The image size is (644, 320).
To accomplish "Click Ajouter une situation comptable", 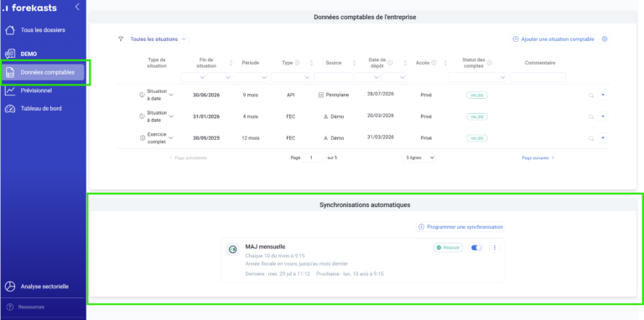I will click(554, 39).
